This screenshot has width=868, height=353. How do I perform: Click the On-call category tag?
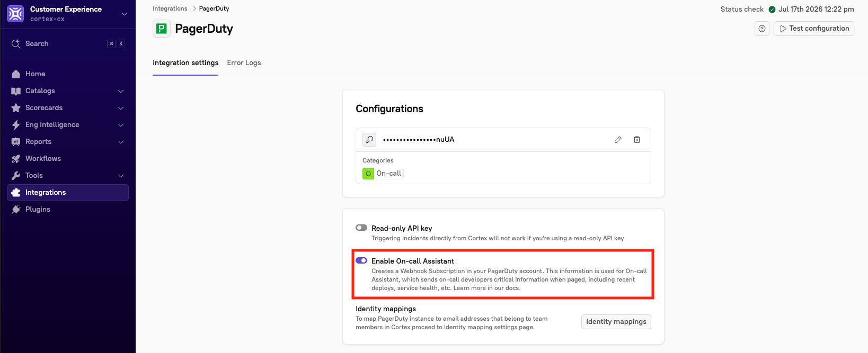[383, 174]
